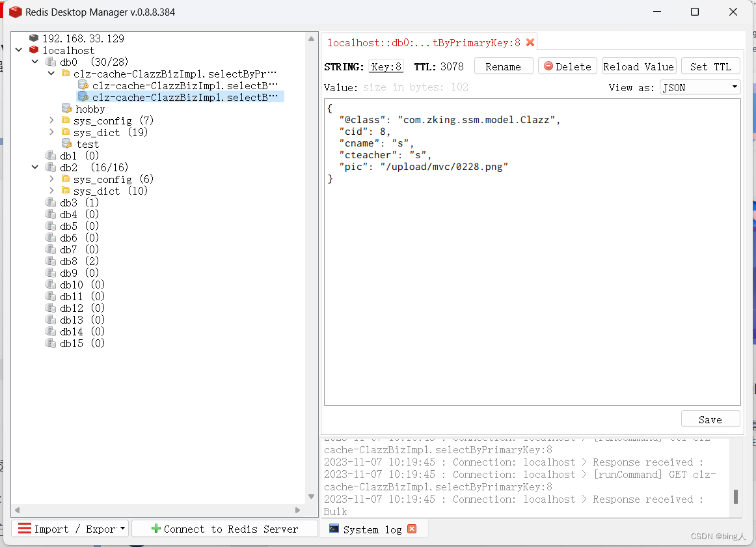Click the Import/Export hamburger icon
756x547 pixels.
(x=24, y=528)
